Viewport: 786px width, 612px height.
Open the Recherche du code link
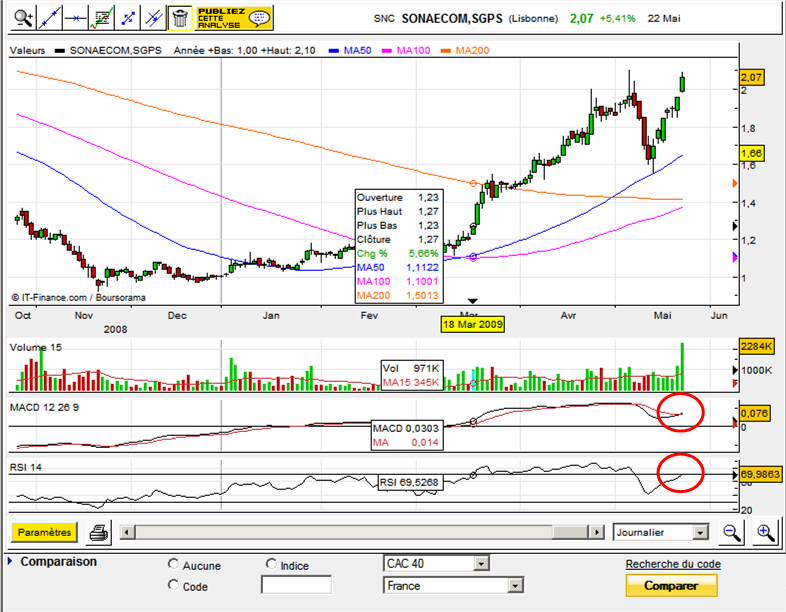coord(673,564)
